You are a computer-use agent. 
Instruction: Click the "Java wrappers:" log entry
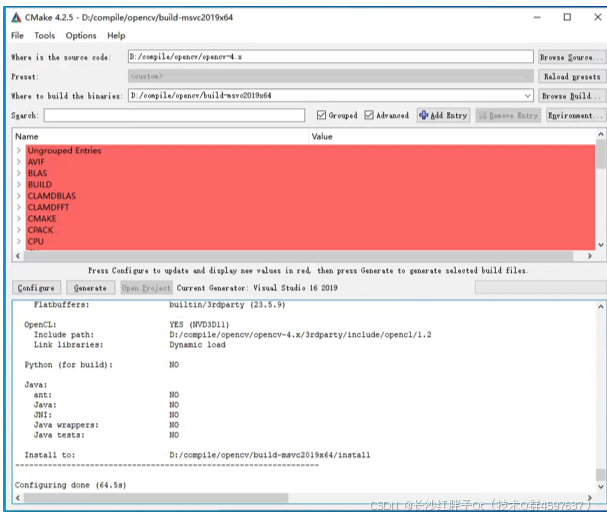click(66, 425)
